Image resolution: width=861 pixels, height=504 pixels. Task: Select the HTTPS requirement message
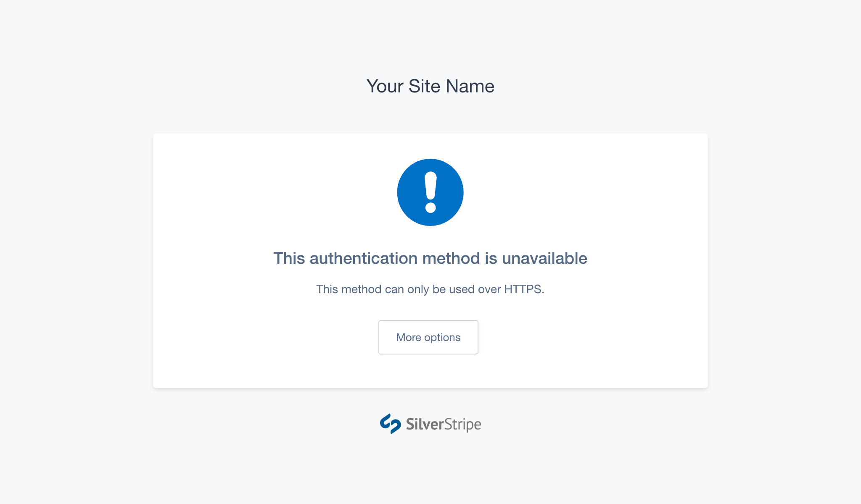pyautogui.click(x=430, y=289)
